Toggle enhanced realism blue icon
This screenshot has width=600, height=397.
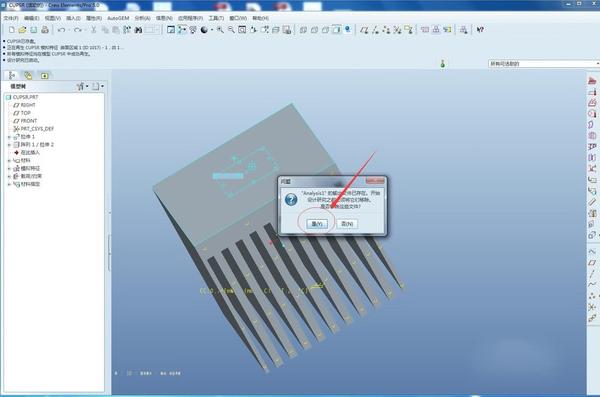(x=347, y=29)
